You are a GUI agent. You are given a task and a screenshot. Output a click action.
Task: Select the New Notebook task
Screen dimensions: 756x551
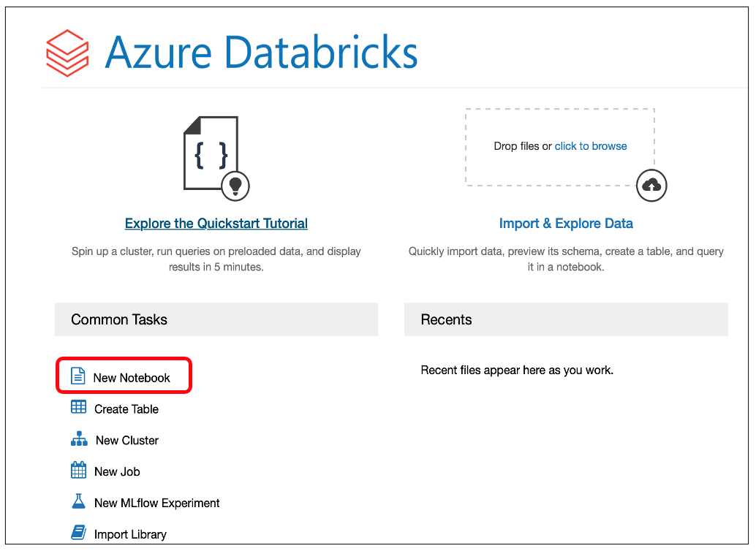132,378
